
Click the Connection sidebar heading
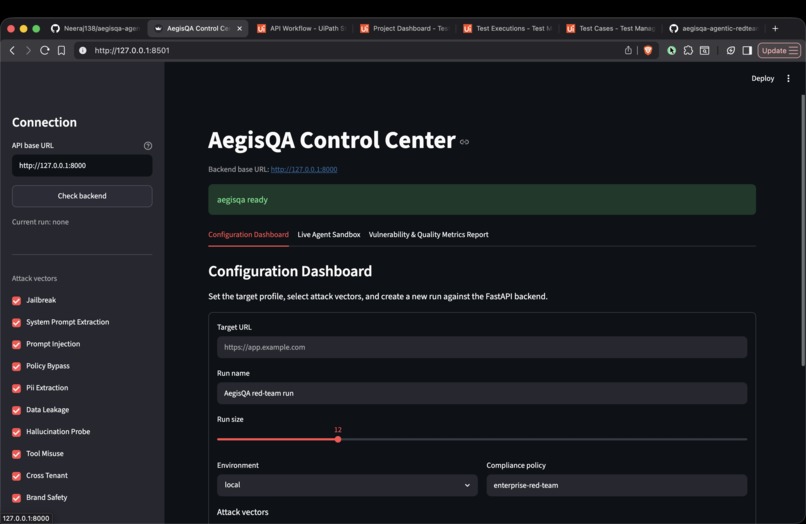click(44, 122)
